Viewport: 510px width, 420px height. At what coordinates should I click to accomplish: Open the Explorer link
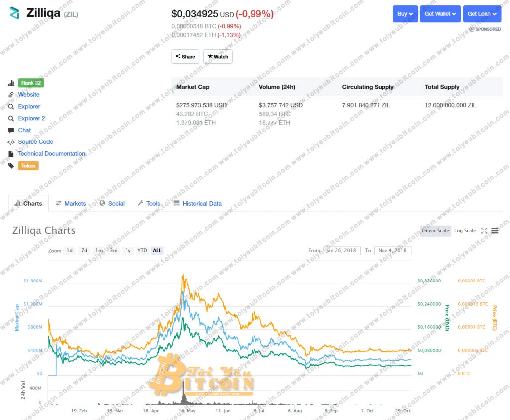29,107
